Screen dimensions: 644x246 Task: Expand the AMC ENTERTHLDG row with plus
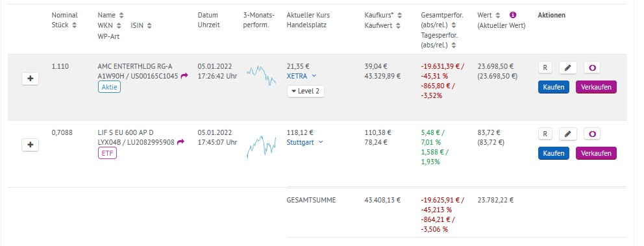coord(30,79)
